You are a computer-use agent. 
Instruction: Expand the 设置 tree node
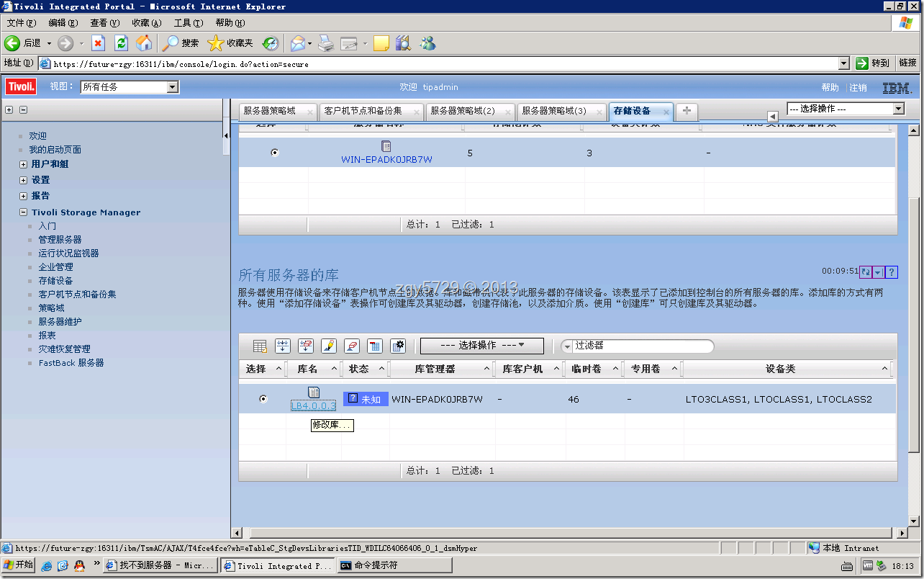pyautogui.click(x=23, y=180)
